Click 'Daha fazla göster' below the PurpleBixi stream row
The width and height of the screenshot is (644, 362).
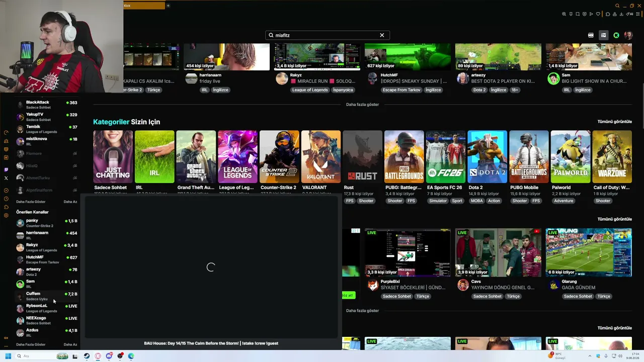[x=362, y=311]
